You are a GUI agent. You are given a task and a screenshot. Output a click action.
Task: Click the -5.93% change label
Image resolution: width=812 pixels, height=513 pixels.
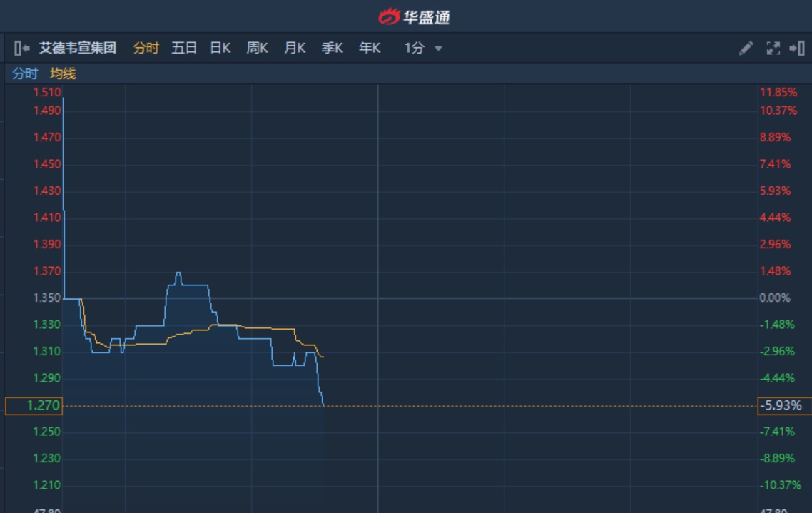(x=784, y=406)
